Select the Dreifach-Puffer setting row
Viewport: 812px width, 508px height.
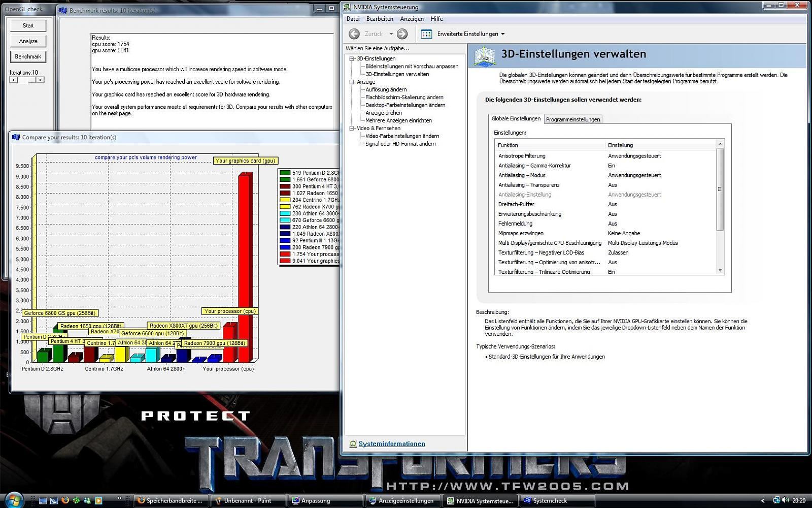coord(605,204)
